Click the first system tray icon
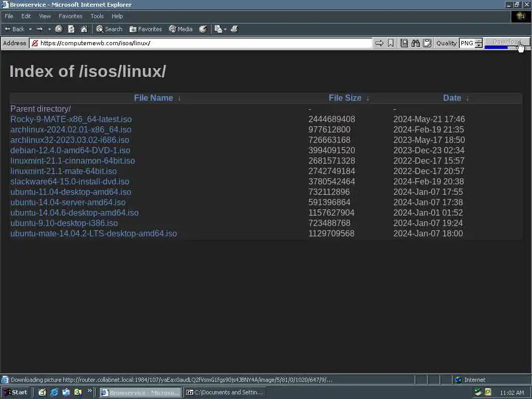532x399 pixels. pos(478,392)
